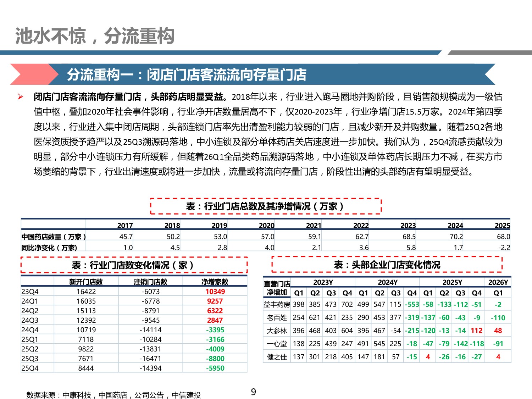532x399 pixels.
Task: Select the 2023Y year header
Action: [323, 282]
